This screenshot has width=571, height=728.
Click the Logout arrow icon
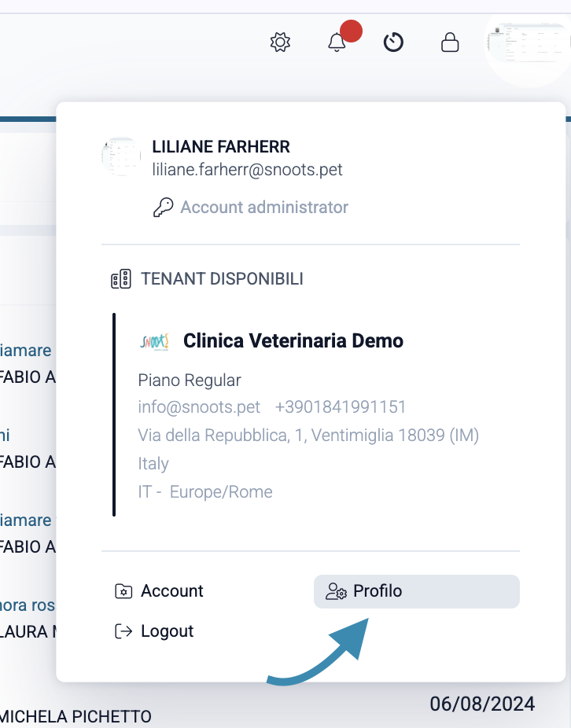pyautogui.click(x=123, y=631)
